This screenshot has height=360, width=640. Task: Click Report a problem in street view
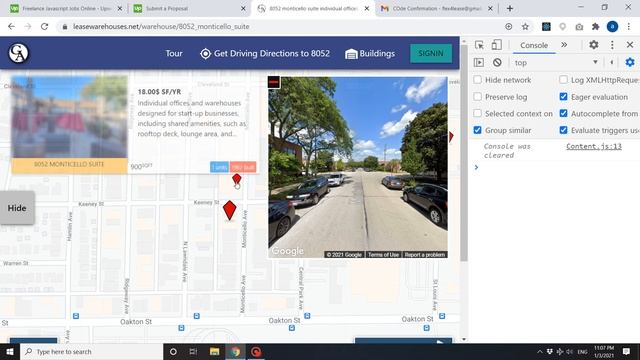click(424, 255)
